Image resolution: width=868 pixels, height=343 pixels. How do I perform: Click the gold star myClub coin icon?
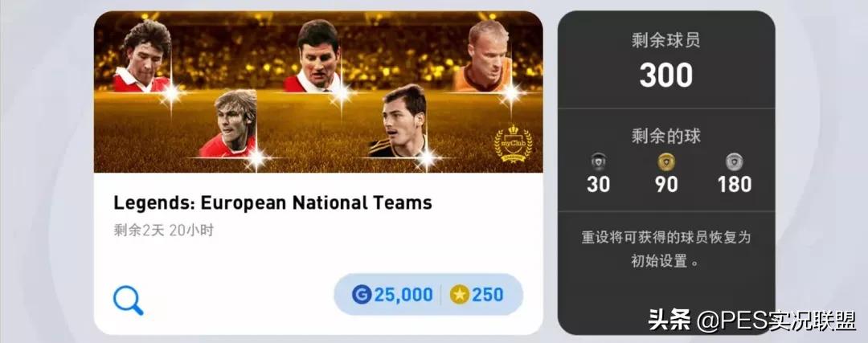tap(460, 294)
